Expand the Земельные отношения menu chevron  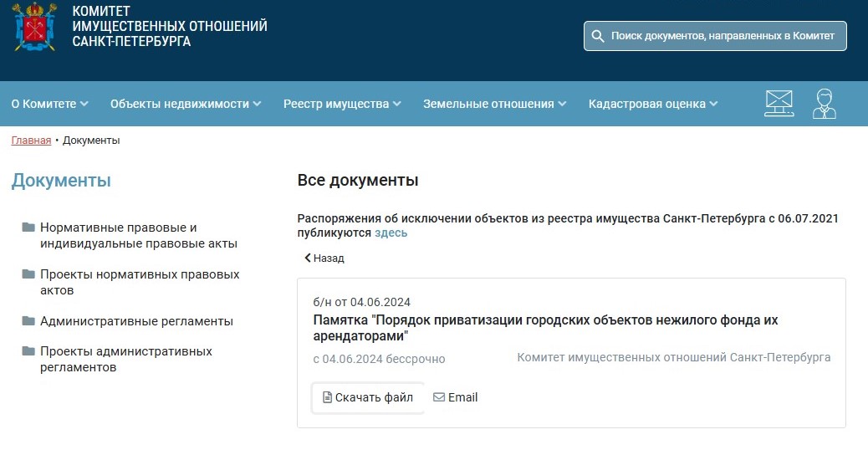(562, 104)
